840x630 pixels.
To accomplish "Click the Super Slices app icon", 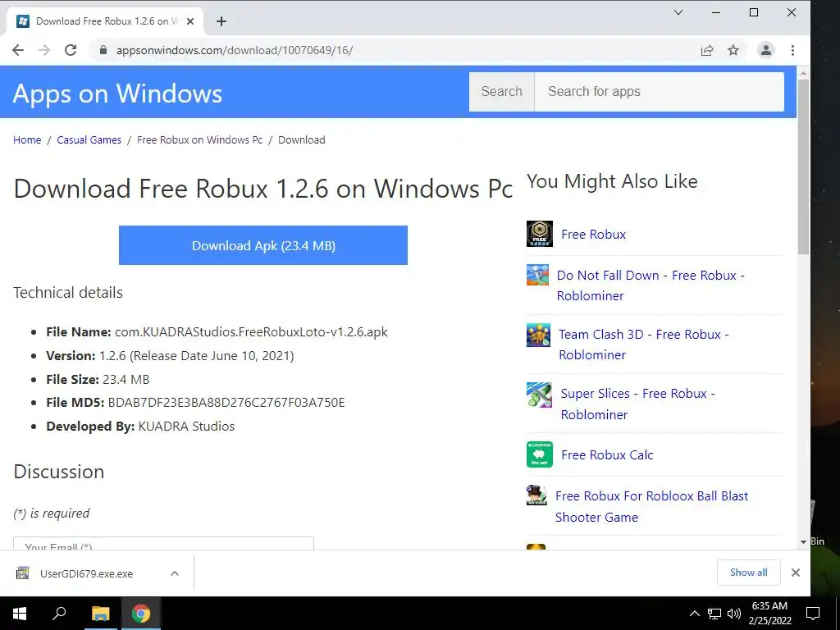I will click(x=540, y=395).
